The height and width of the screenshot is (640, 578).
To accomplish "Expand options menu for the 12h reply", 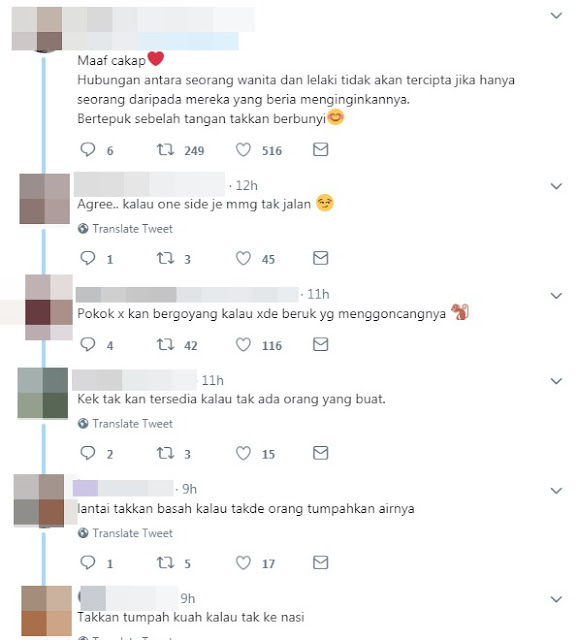I will tap(556, 186).
